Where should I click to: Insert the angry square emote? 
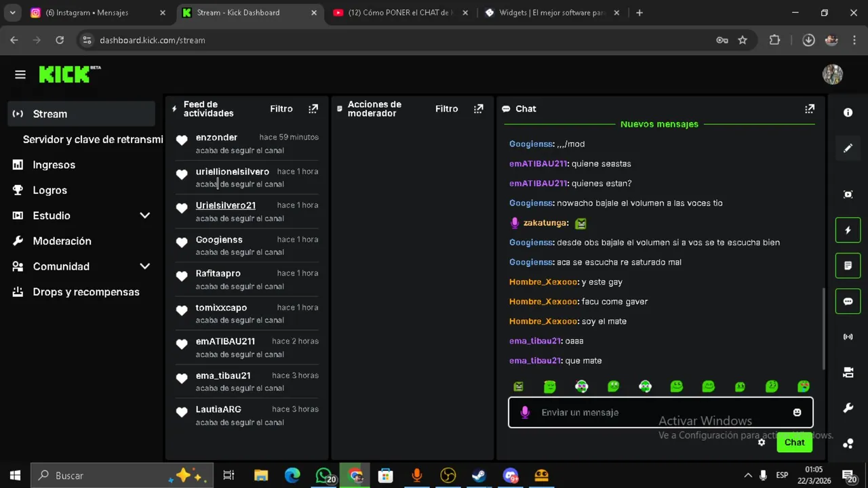tap(518, 386)
